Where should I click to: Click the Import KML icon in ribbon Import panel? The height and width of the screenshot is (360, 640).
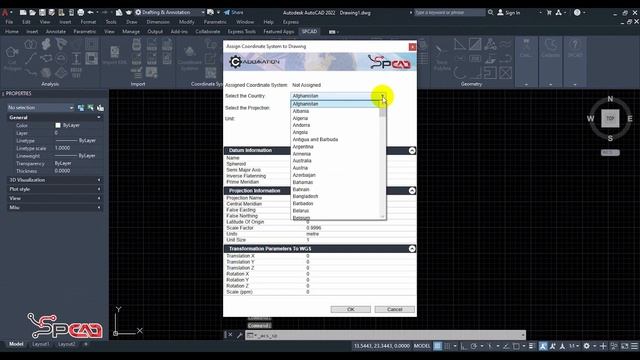[x=115, y=56]
